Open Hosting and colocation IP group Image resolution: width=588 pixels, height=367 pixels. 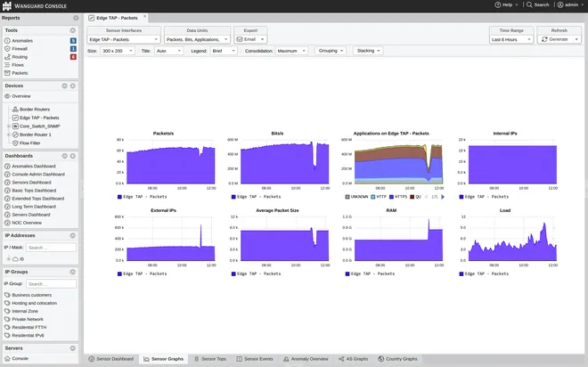pyautogui.click(x=35, y=303)
